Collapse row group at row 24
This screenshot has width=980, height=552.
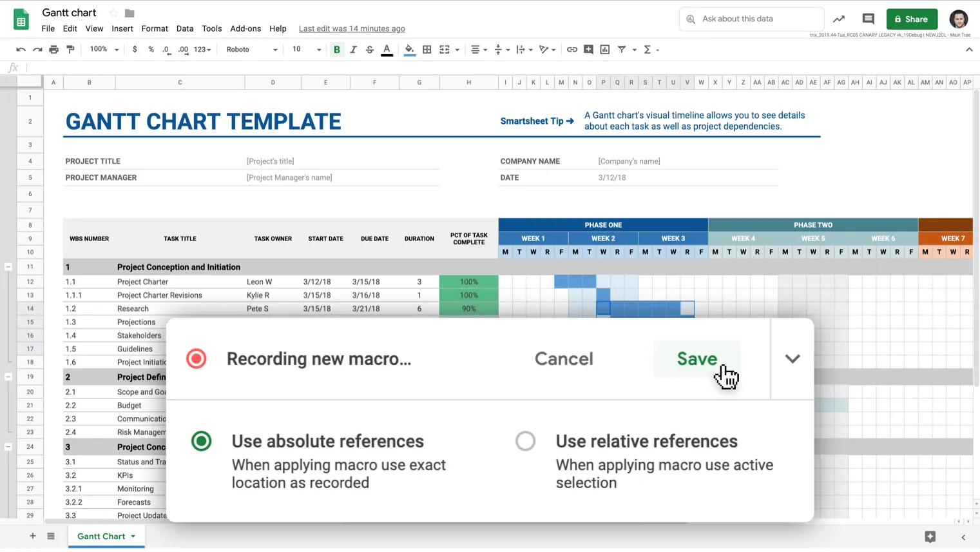tap(8, 447)
